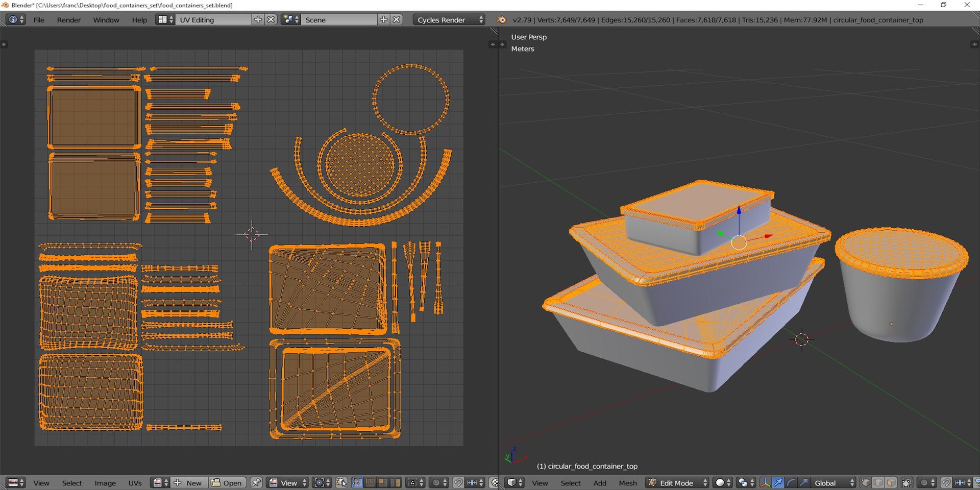980x490 pixels.
Task: Open the File menu
Action: pos(39,20)
